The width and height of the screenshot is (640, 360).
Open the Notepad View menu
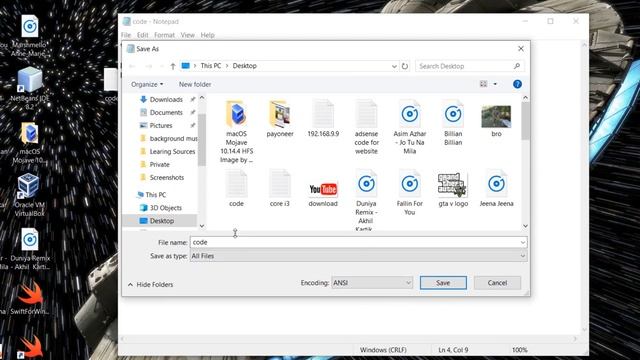point(188,35)
